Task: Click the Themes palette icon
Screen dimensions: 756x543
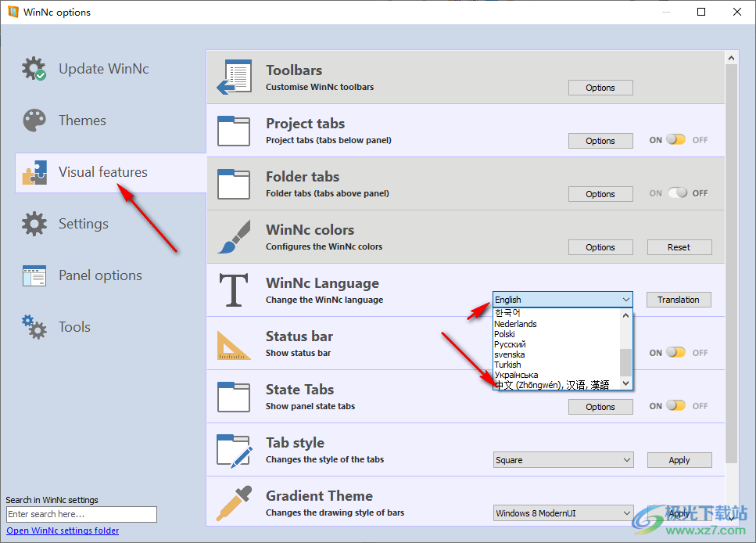Action: (34, 120)
